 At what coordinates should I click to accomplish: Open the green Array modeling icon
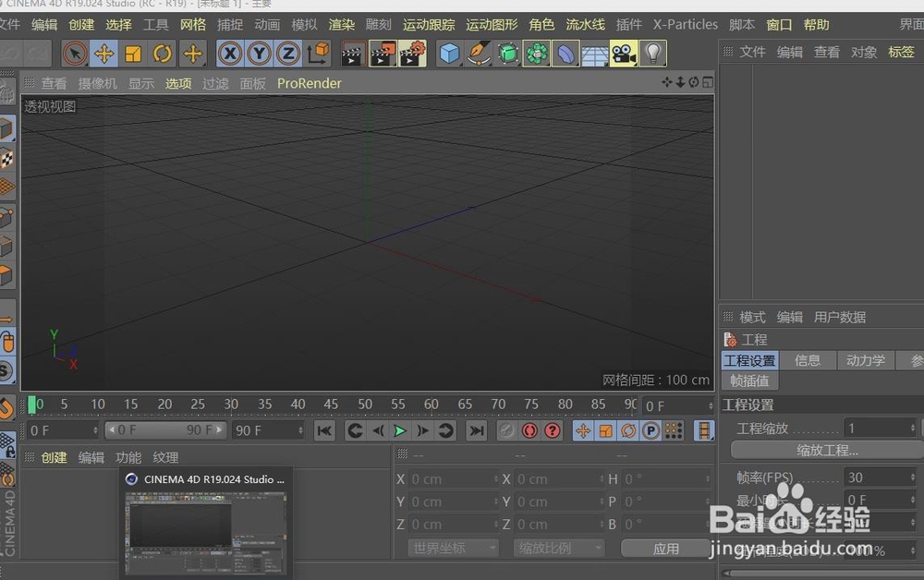click(537, 54)
